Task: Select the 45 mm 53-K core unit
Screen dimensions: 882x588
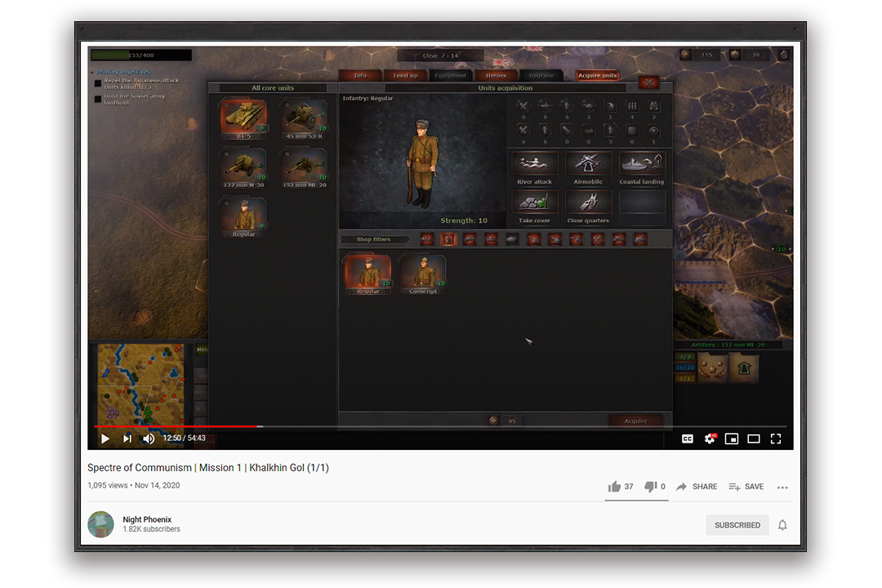Action: pyautogui.click(x=305, y=118)
